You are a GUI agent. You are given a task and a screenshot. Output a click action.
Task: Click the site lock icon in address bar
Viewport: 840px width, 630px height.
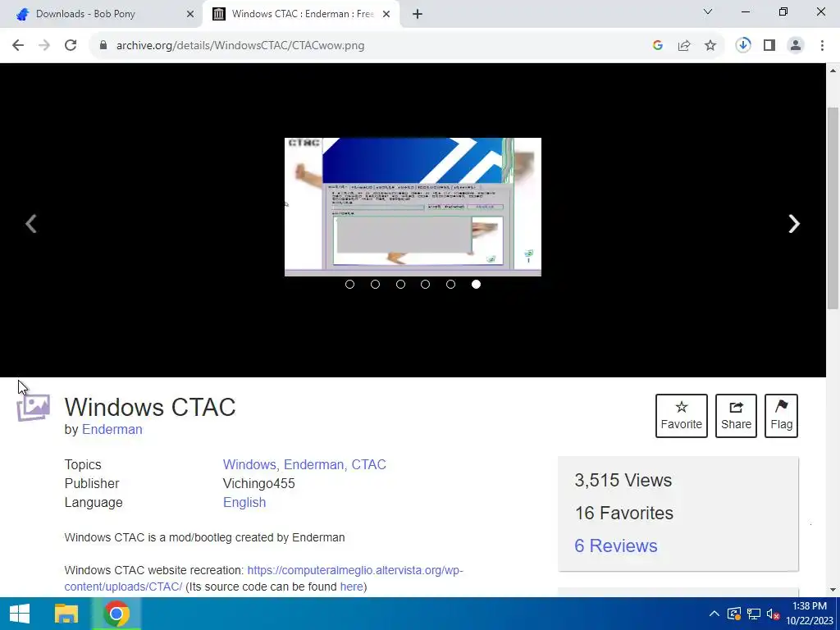tap(103, 46)
